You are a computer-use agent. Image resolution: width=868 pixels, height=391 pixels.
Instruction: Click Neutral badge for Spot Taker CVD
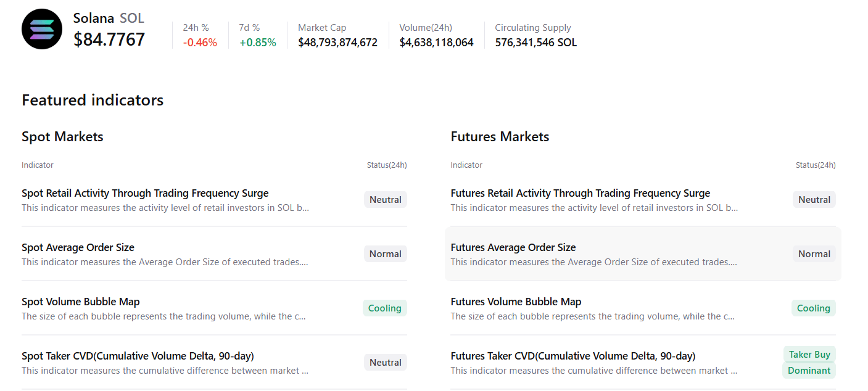[386, 363]
